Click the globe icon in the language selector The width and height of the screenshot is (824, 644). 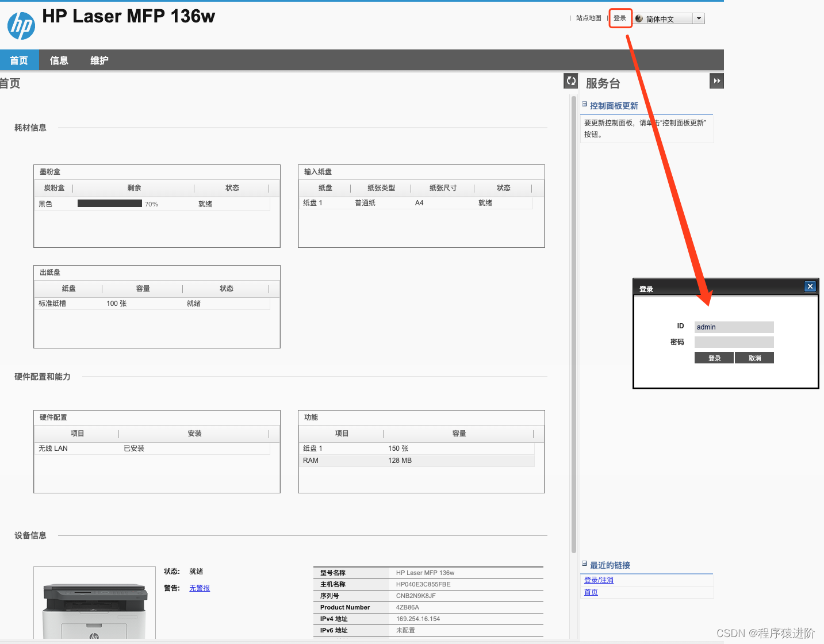click(x=639, y=18)
